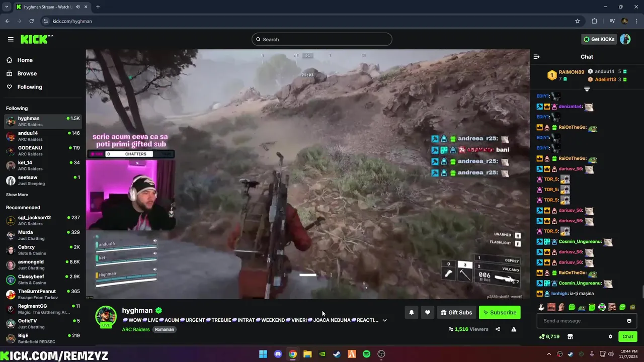
Task: Click the Romanian language tag
Action: click(164, 329)
